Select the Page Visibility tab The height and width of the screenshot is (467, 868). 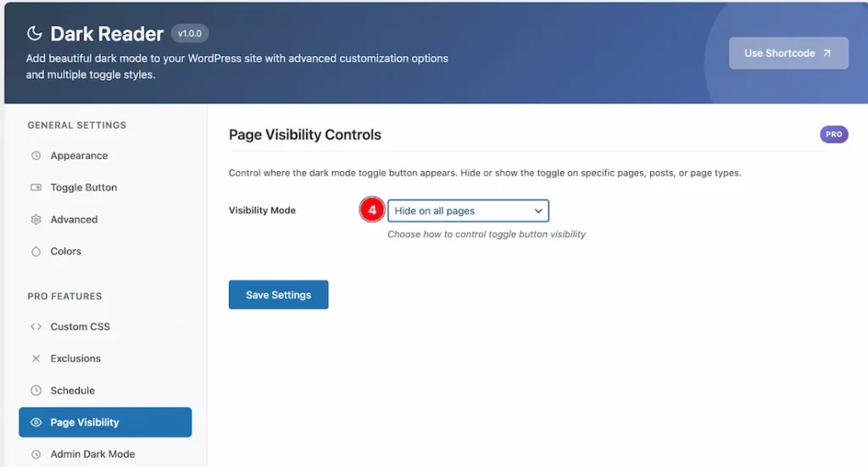[105, 422]
